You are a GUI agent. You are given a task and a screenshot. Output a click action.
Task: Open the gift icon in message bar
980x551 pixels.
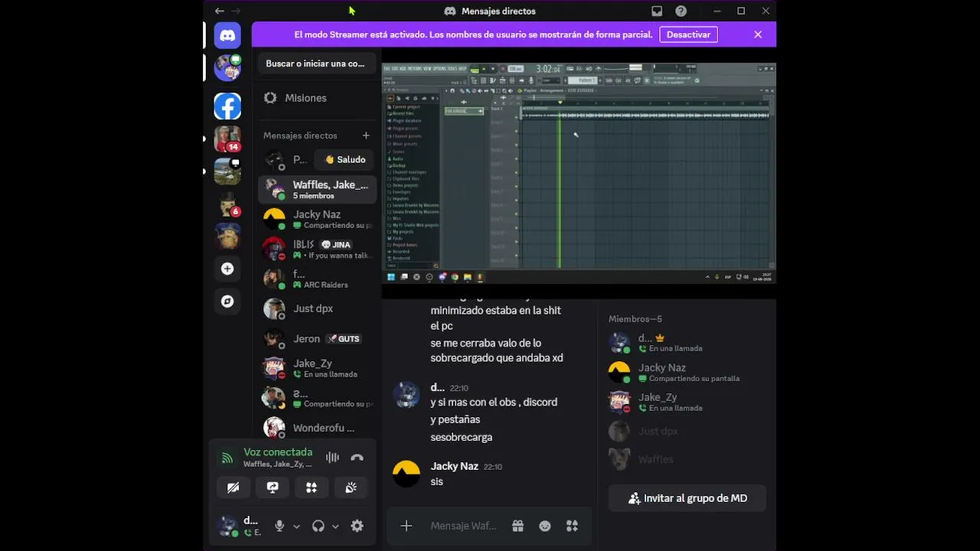pos(518,526)
